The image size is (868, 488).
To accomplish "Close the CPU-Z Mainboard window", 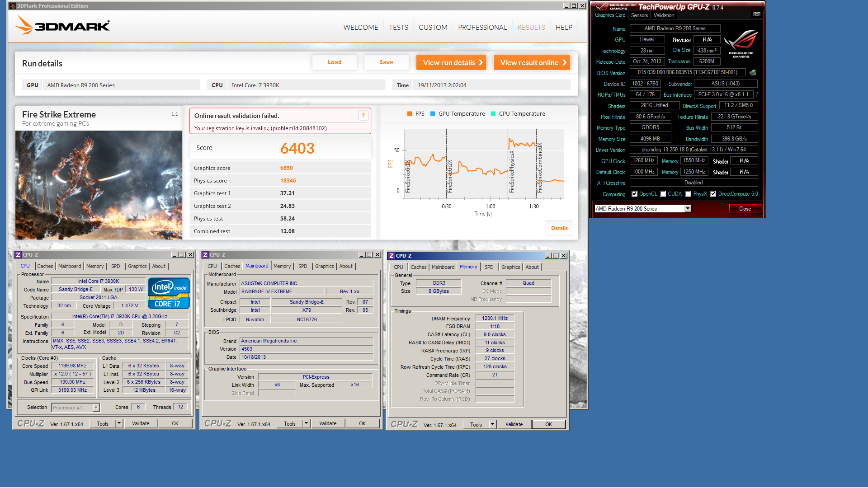I will [377, 255].
